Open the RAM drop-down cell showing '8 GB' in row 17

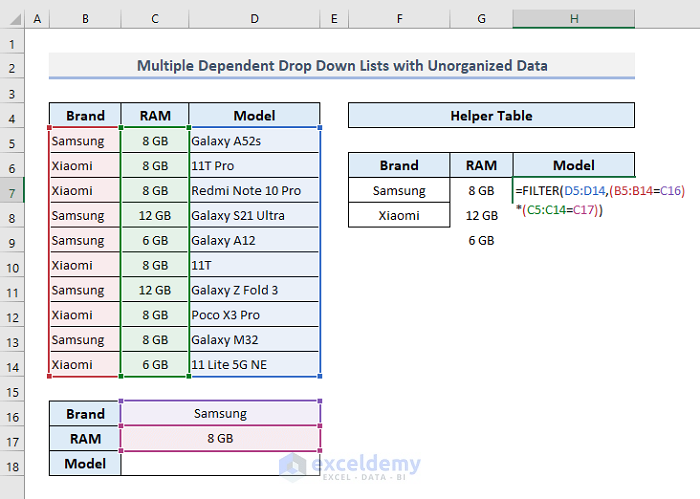tap(221, 438)
